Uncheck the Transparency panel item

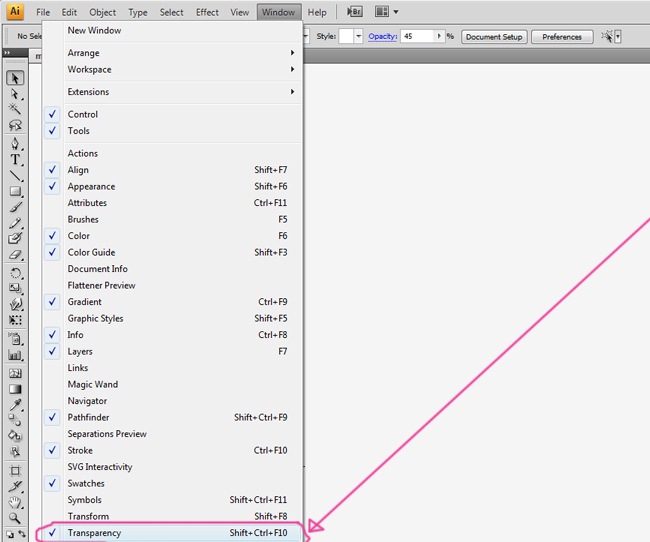pos(94,533)
